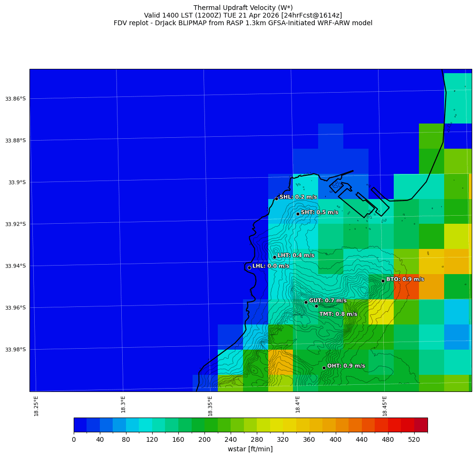The image size is (476, 457).
Task: Click the BTO 0.9 m/s station dot
Action: [x=383, y=281]
